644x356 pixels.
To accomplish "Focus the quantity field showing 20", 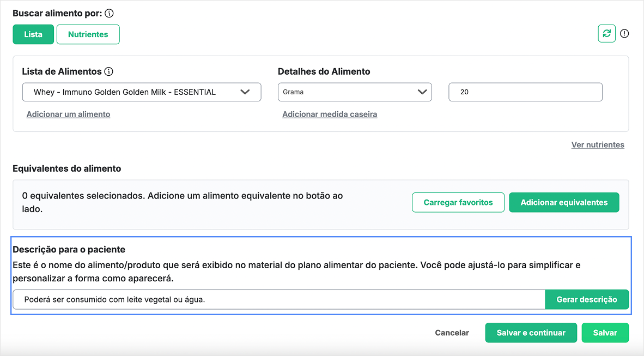I will point(525,92).
